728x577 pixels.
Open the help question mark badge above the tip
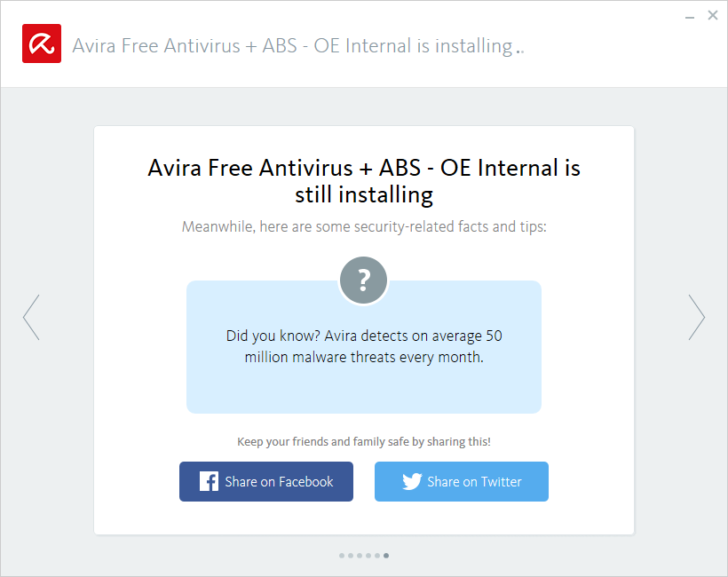coord(363,280)
